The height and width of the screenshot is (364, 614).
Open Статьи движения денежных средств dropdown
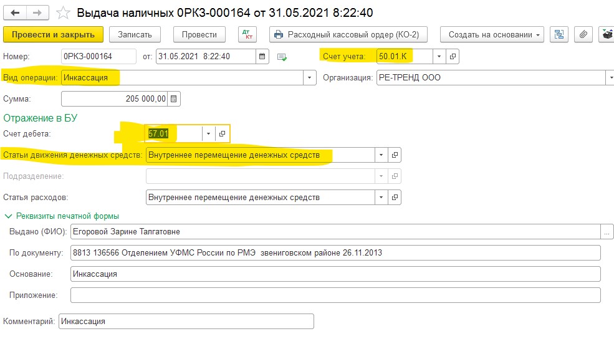pos(381,155)
